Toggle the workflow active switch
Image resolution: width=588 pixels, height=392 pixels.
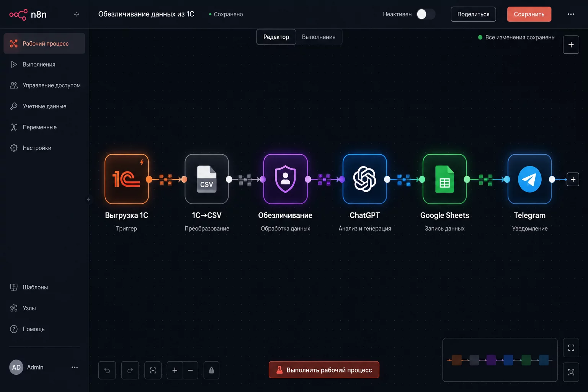click(426, 14)
